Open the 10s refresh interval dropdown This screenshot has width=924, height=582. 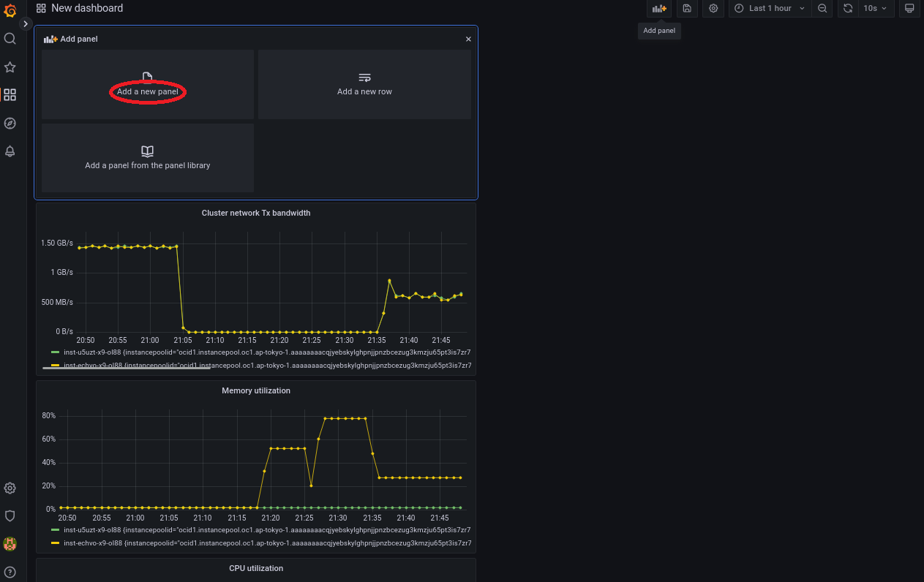coord(875,9)
